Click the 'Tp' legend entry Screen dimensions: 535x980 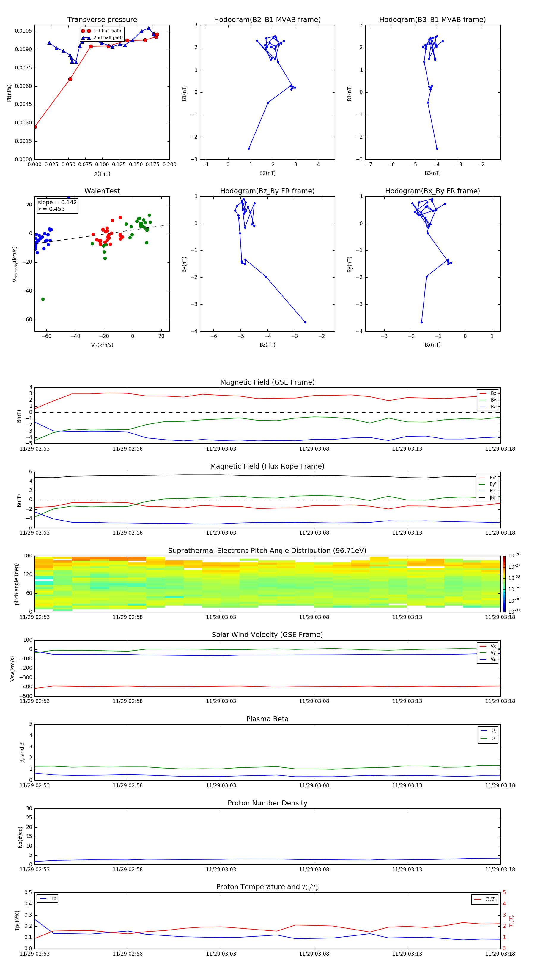click(48, 899)
